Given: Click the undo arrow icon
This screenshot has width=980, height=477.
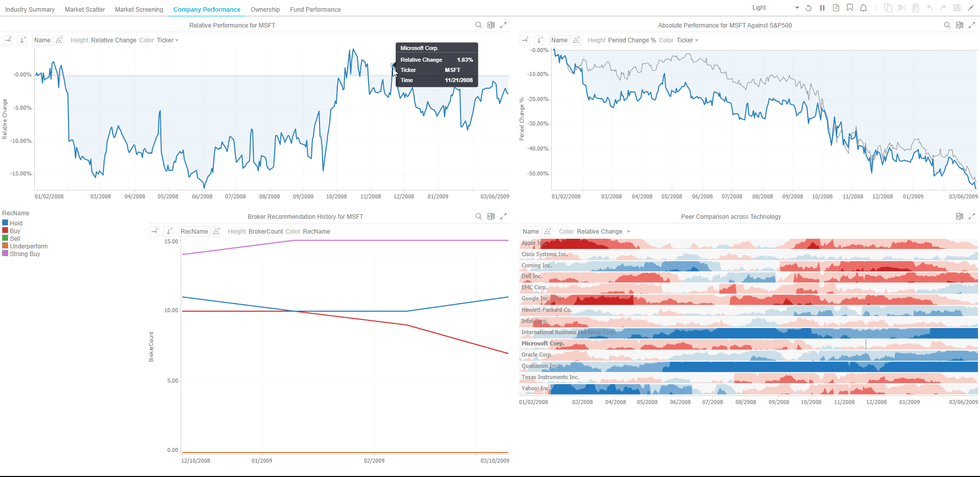Looking at the screenshot, I should coord(929,8).
